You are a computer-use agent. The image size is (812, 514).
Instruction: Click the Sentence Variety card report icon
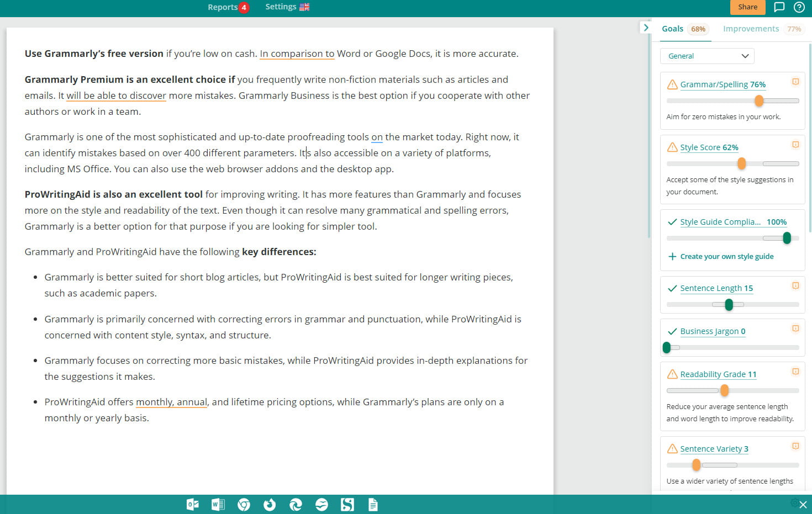pyautogui.click(x=795, y=446)
